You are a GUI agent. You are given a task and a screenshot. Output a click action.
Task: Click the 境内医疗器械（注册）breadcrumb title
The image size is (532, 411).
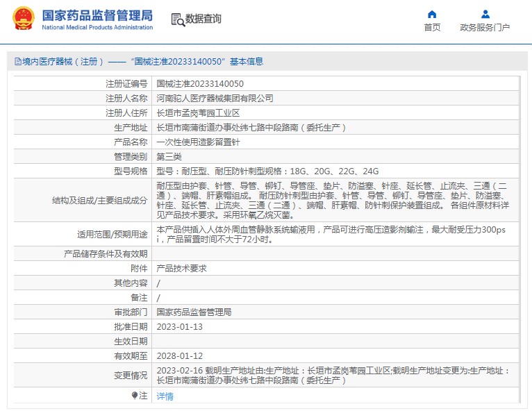click(63, 62)
